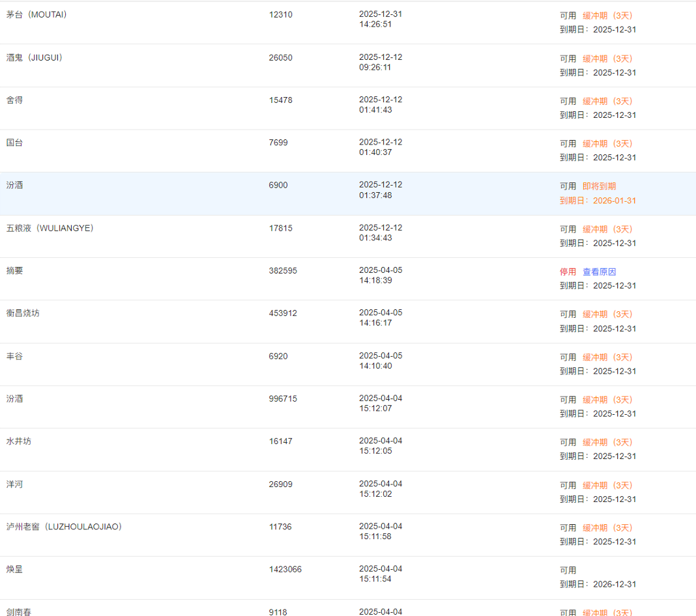Click the orange expiry date 2026-01-31
Viewport: 696px width, 616px height.
(x=614, y=201)
